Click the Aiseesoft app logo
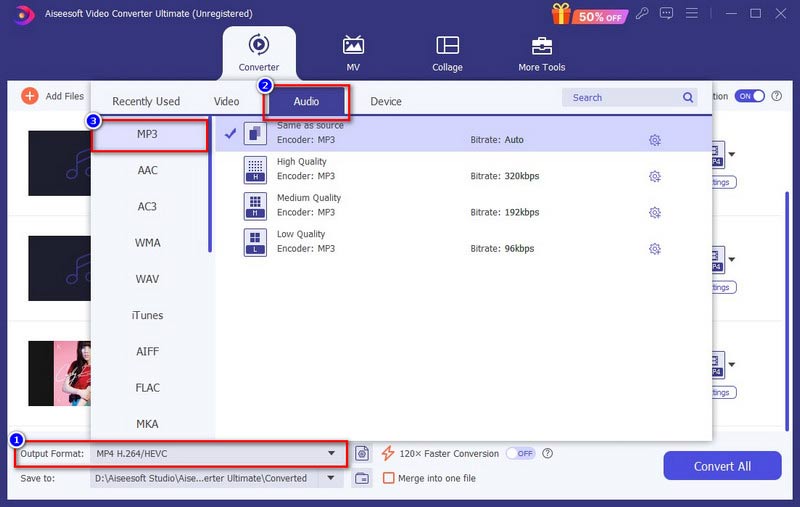Image resolution: width=800 pixels, height=507 pixels. coord(23,14)
